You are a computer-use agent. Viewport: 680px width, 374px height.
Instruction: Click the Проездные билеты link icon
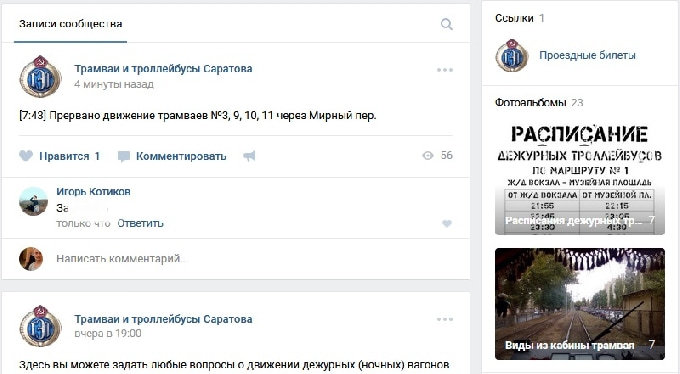point(512,55)
